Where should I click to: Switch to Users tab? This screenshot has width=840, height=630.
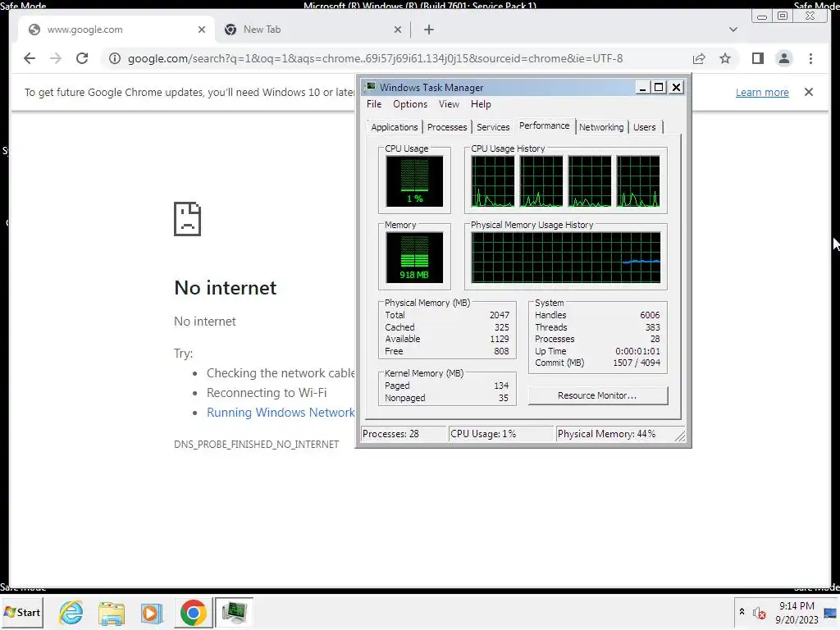pos(645,127)
